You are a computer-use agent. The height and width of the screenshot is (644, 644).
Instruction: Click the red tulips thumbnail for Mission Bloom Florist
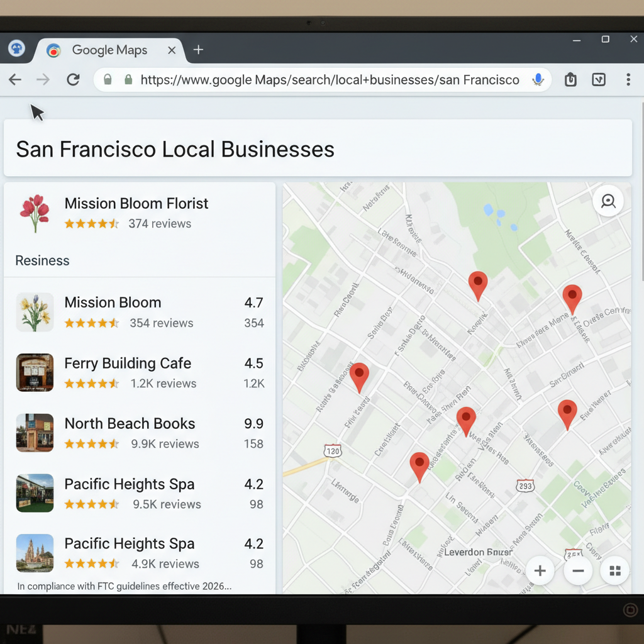[35, 213]
